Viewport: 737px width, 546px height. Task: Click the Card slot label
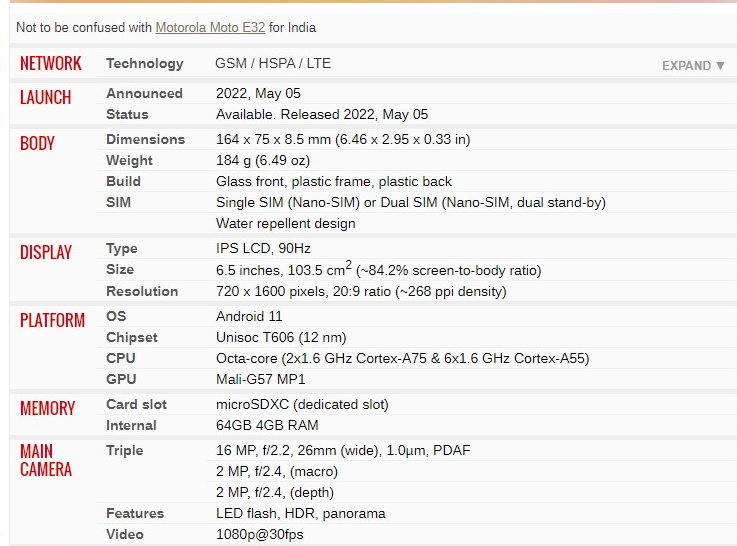[x=136, y=404]
